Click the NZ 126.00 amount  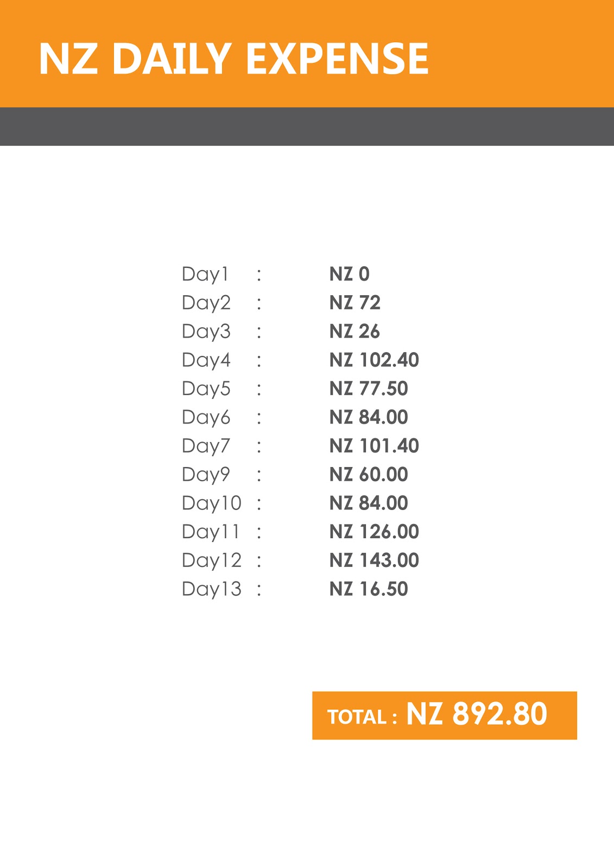pos(374,532)
